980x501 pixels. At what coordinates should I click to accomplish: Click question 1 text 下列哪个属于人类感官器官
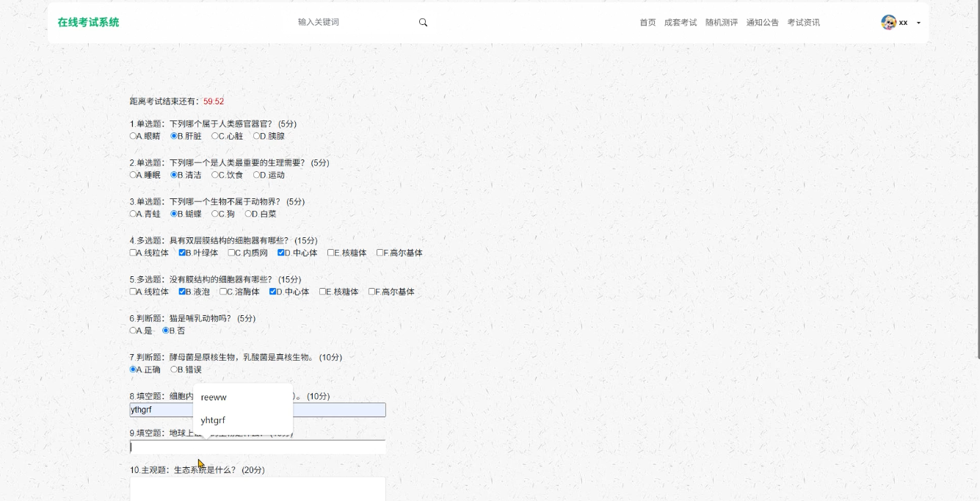222,124
